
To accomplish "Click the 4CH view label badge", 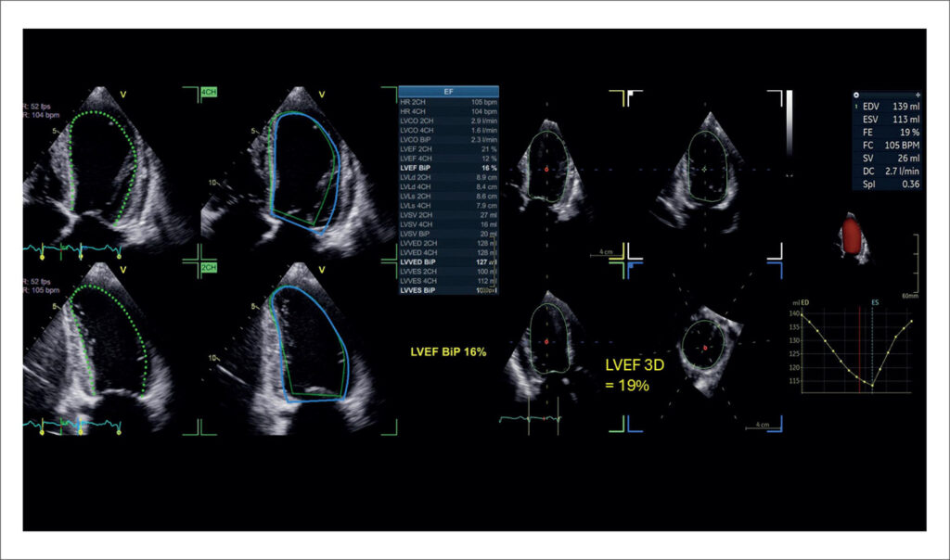I will [x=209, y=92].
